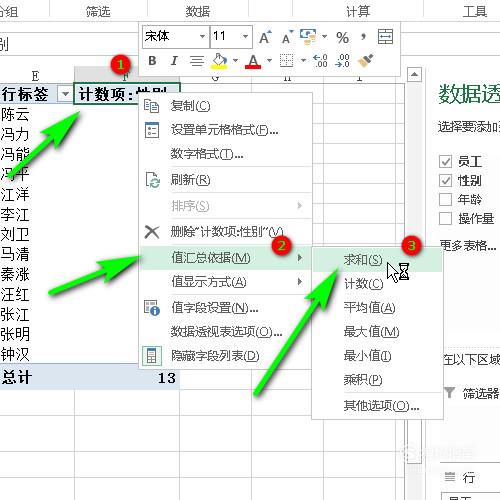Apply comma style format
This screenshot has height=500, width=500.
click(363, 37)
